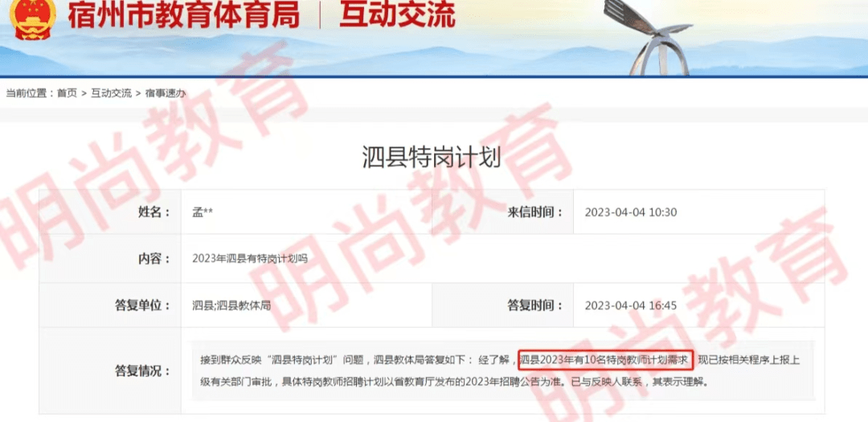The image size is (868, 422).
Task: Select timestamp 2023-04-04 16:45
Action: (x=631, y=305)
